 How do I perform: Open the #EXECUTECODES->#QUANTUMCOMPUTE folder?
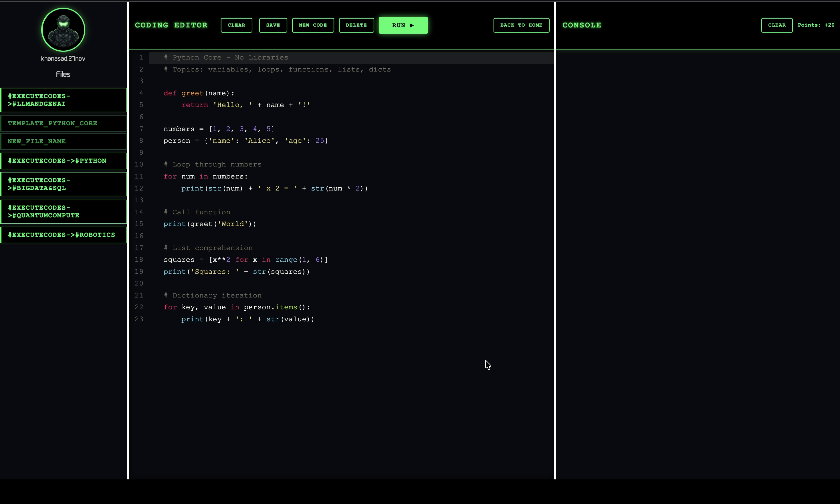click(64, 212)
